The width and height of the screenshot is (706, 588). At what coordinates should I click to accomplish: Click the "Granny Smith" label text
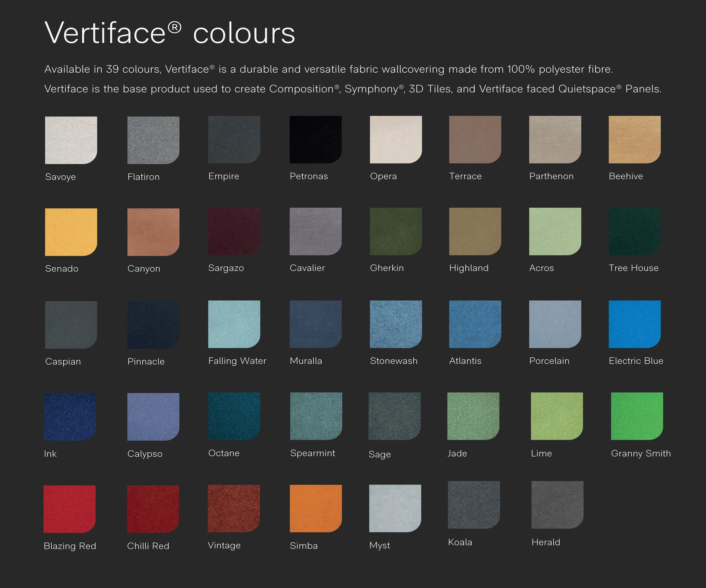[641, 454]
